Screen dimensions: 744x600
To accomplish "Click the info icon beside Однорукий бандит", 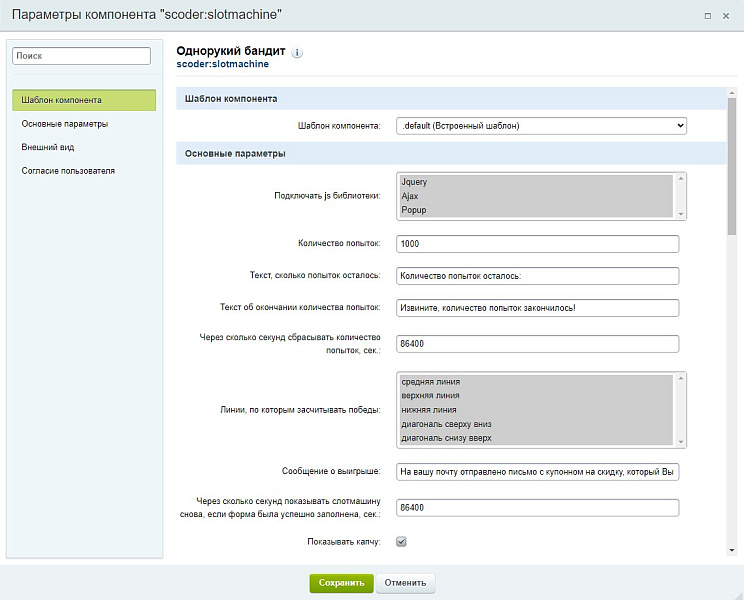I will pyautogui.click(x=297, y=52).
